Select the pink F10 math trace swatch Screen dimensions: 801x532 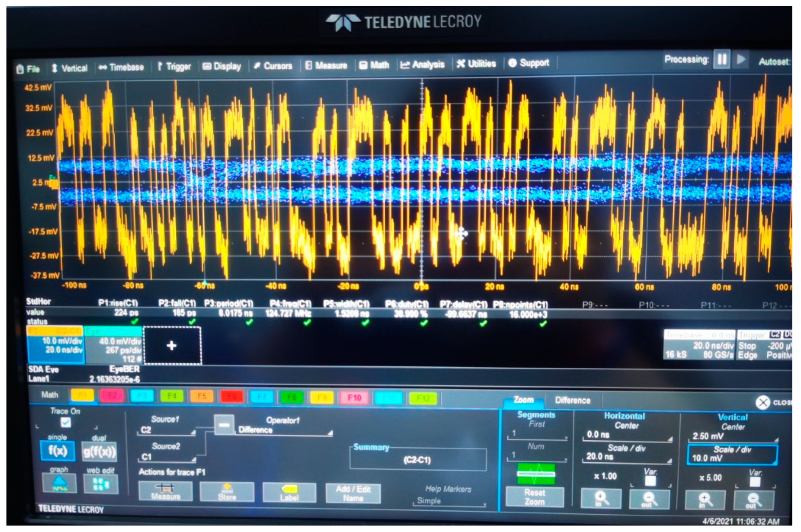[354, 398]
